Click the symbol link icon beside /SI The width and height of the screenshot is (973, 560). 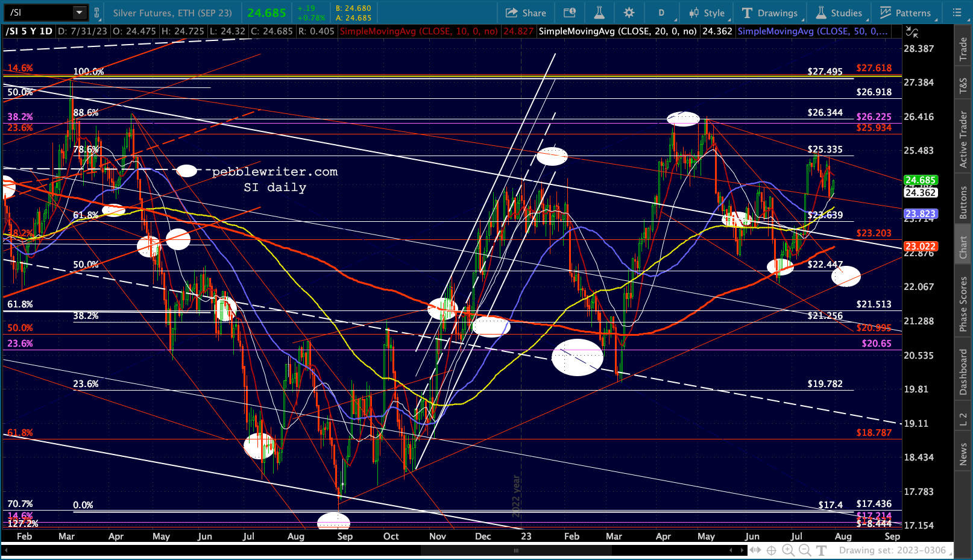point(98,12)
